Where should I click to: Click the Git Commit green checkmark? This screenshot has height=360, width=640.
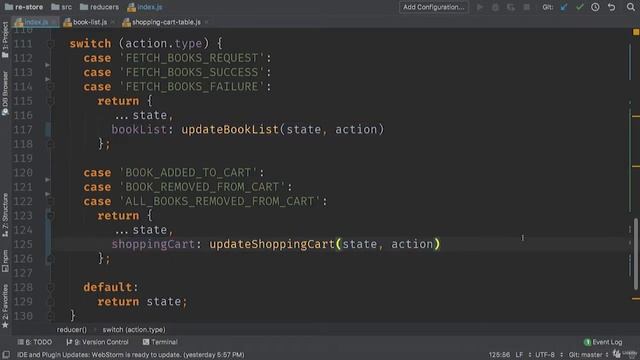pyautogui.click(x=580, y=7)
